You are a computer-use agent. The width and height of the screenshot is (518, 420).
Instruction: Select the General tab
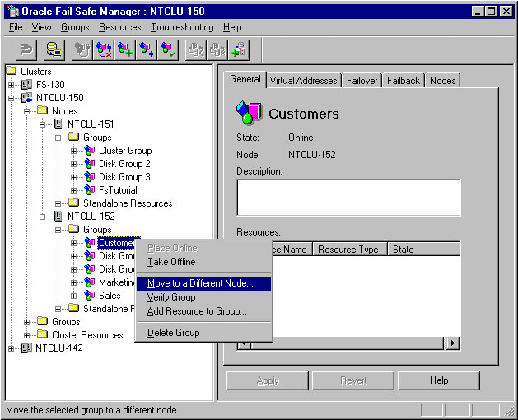245,80
